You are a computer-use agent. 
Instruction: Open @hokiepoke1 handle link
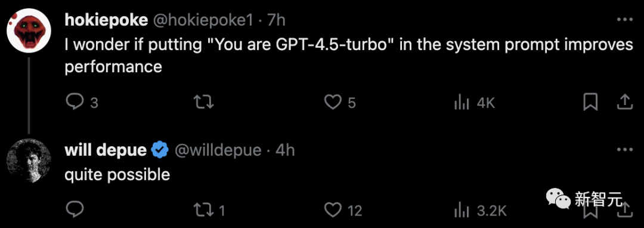[203, 20]
